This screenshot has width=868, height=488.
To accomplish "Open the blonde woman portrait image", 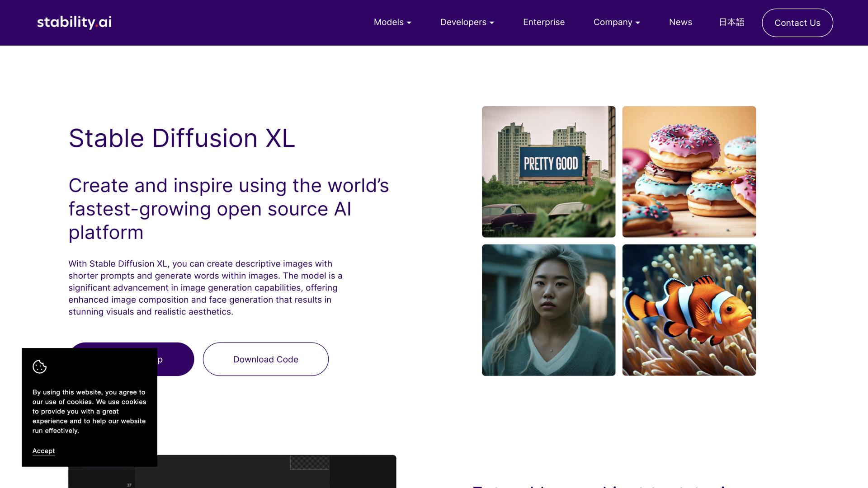I will (548, 310).
